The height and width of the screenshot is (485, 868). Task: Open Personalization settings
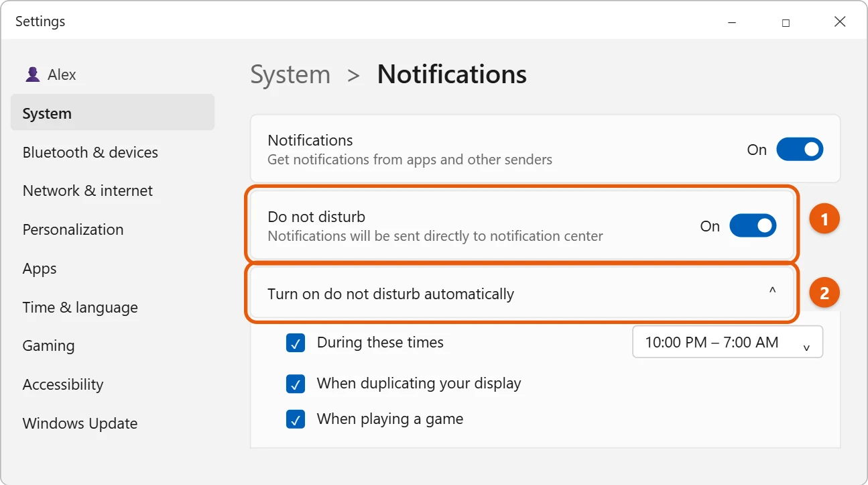[x=73, y=229]
